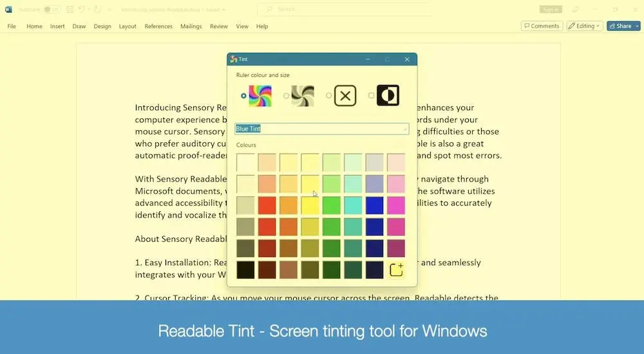Switch to the Layout tab

[128, 26]
